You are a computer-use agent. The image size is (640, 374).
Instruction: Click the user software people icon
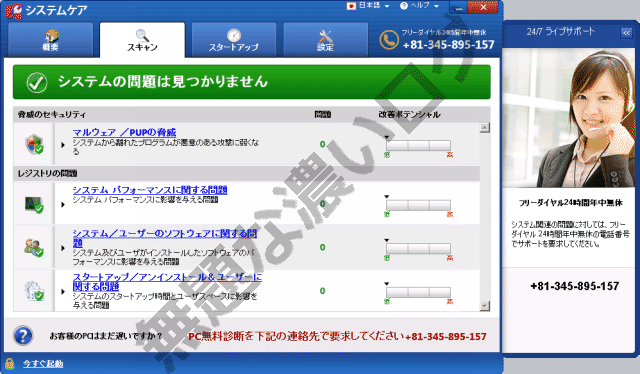point(34,247)
